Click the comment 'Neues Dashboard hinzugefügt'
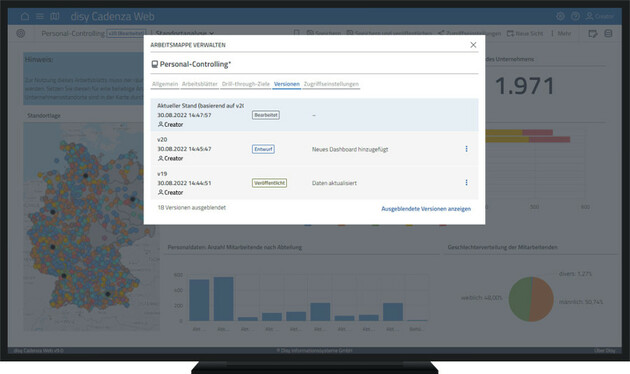 (x=350, y=149)
